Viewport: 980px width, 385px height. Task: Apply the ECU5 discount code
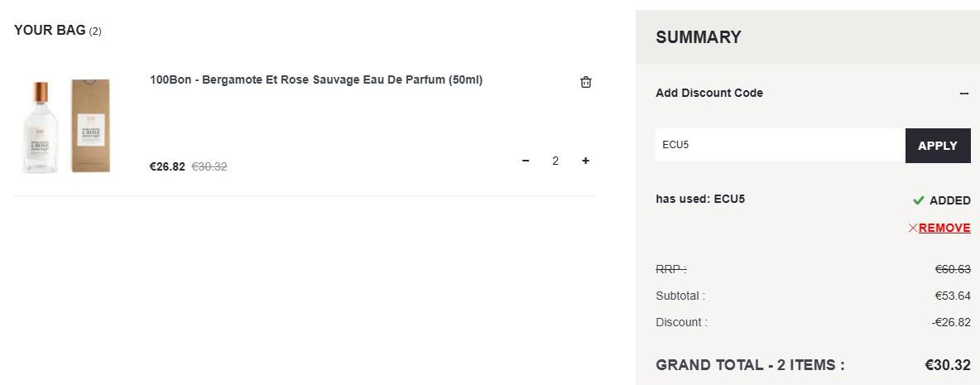(x=938, y=146)
